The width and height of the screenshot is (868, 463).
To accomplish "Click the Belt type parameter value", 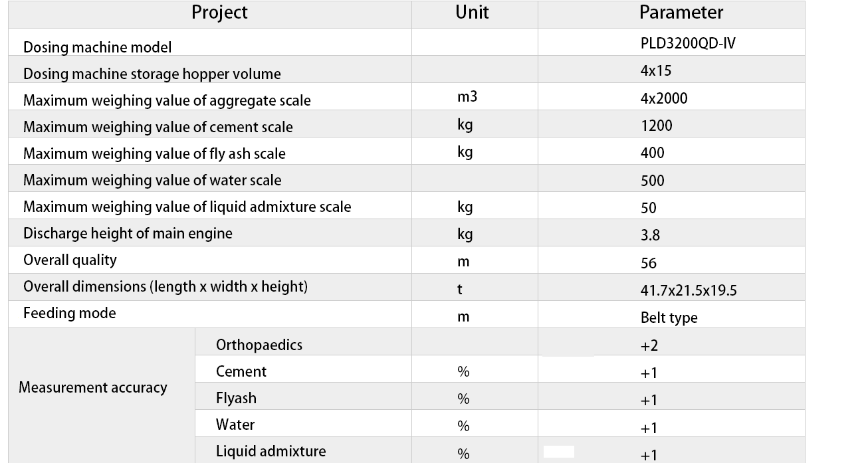I will click(x=669, y=318).
